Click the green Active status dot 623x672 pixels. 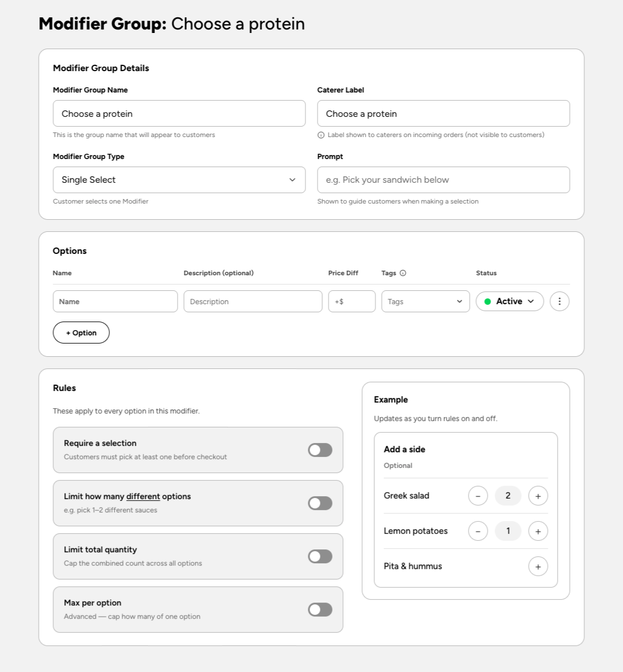click(x=488, y=302)
